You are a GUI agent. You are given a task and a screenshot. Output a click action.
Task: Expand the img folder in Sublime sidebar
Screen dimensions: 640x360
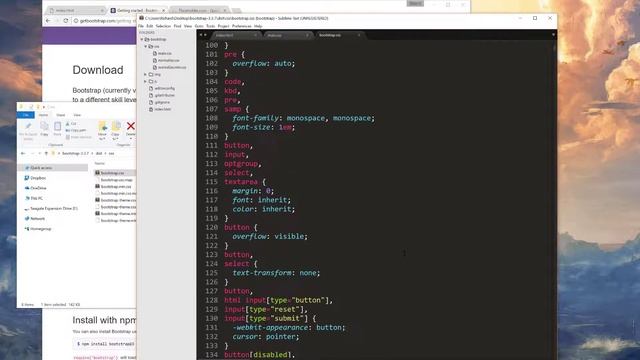point(146,74)
